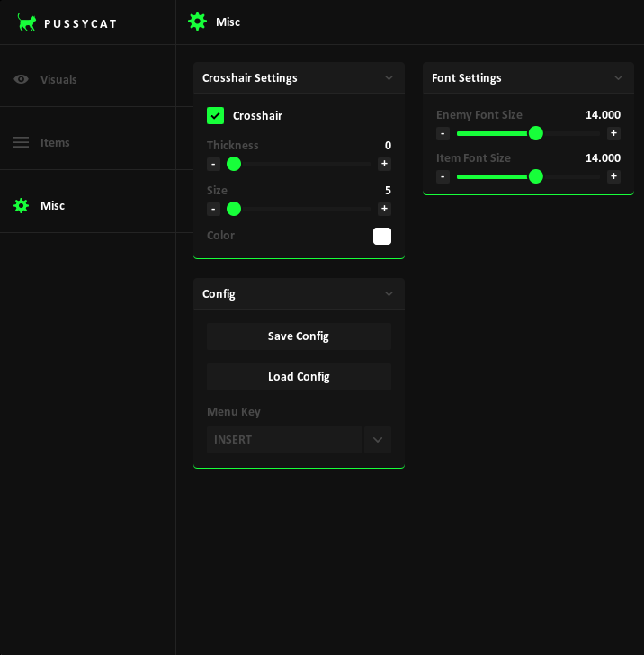
Task: Decrease Item Font Size with minus button
Action: click(x=443, y=176)
